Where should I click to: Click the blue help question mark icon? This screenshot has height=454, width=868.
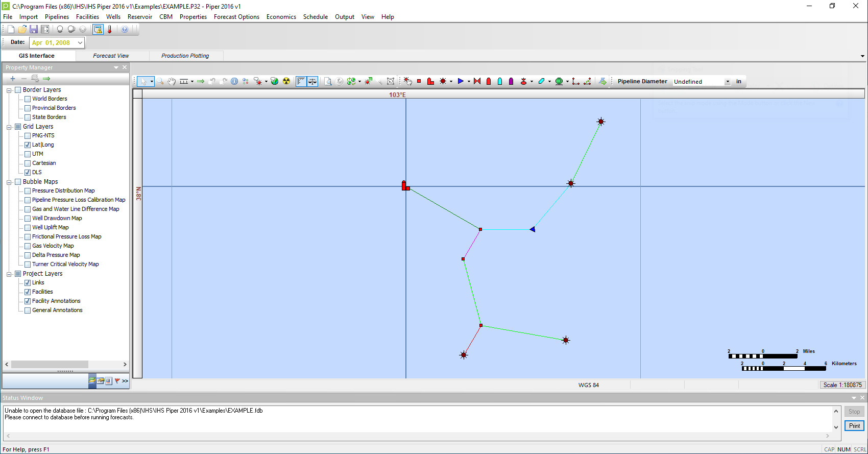point(125,30)
